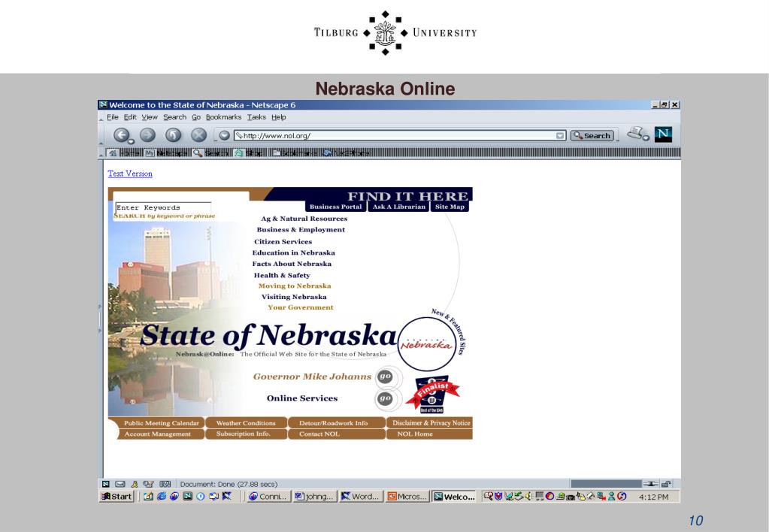Open Citizen Services link
This screenshot has width=769, height=532.
283,242
